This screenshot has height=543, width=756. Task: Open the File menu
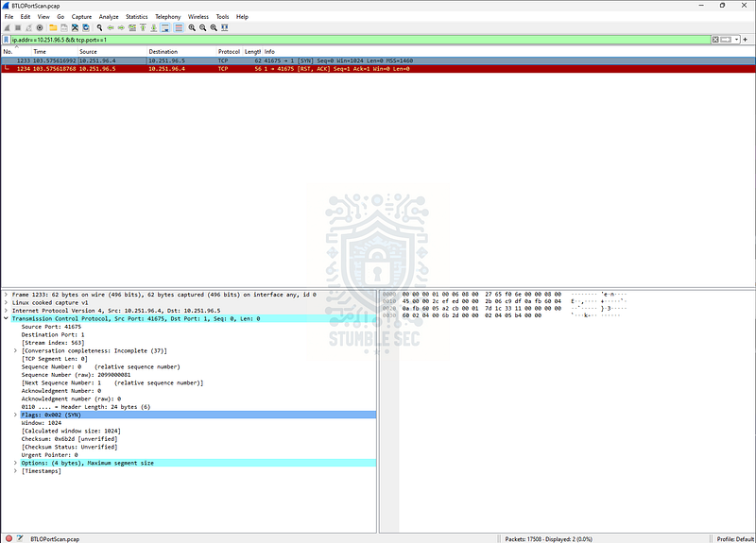point(9,16)
